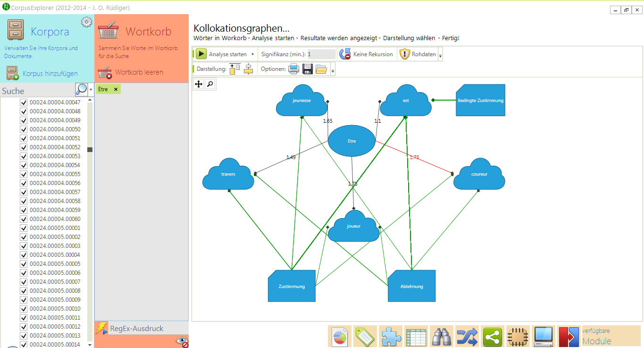Click the open folder icon in Optionen
This screenshot has height=348, width=644.
[x=321, y=69]
